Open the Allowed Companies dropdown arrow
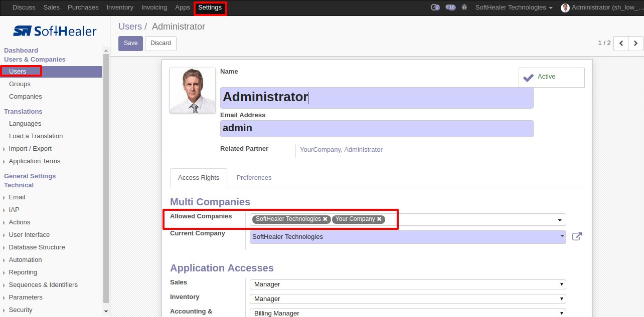Image resolution: width=644 pixels, height=317 pixels. [x=560, y=220]
